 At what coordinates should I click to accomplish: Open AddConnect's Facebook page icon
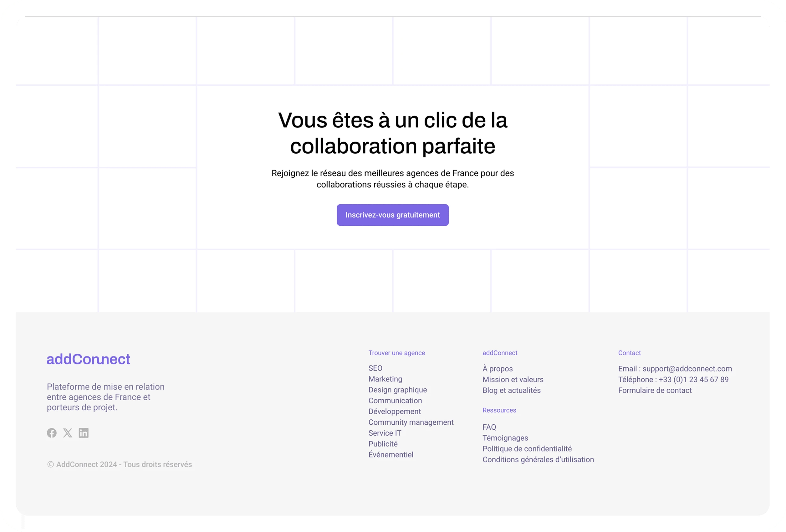click(x=52, y=433)
